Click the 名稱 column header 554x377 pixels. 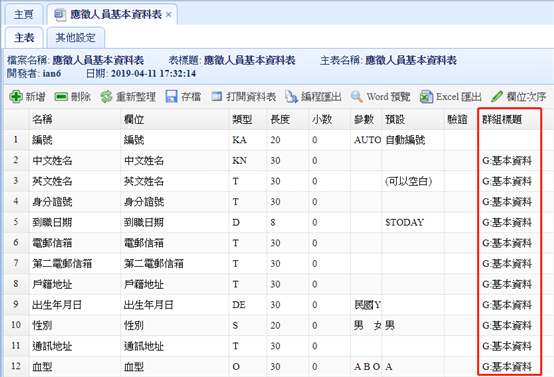[75, 119]
